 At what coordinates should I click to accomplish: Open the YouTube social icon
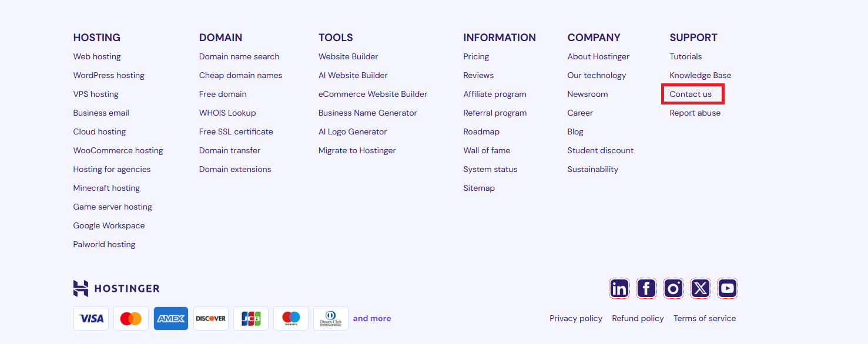pyautogui.click(x=727, y=288)
